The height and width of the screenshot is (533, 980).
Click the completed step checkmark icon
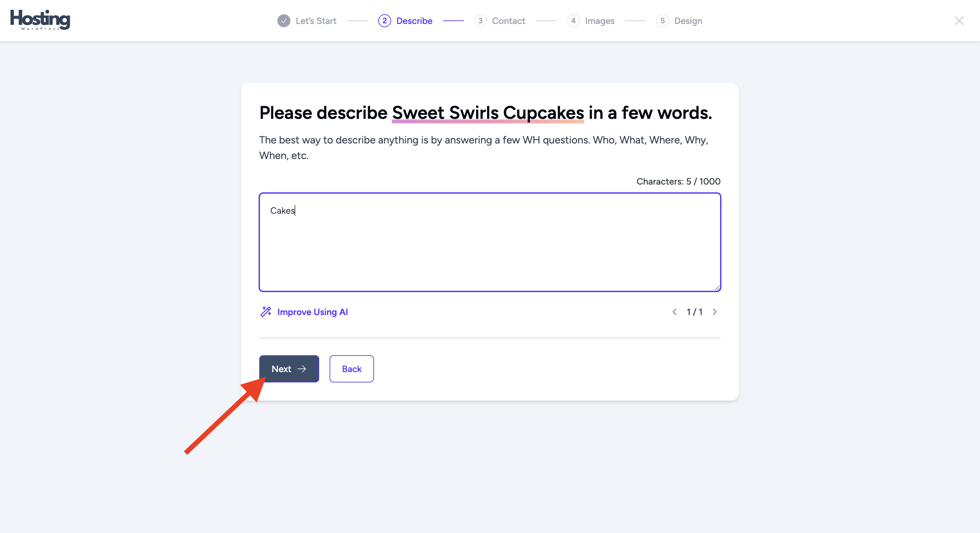284,21
